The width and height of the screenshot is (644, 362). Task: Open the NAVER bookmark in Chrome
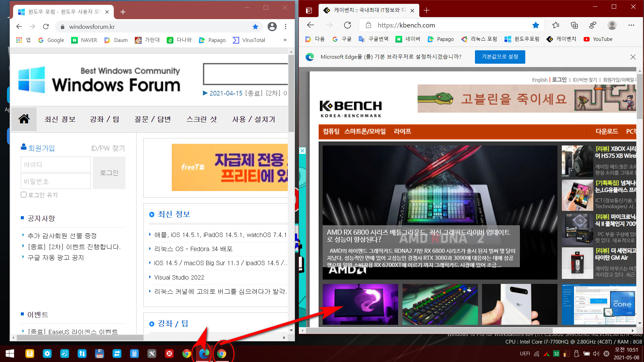[84, 40]
